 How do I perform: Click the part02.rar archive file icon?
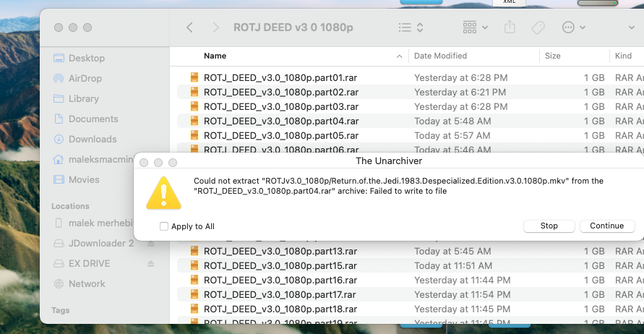(194, 92)
